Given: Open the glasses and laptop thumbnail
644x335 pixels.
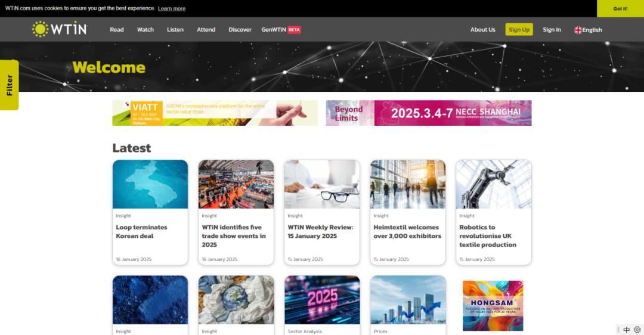Looking at the screenshot, I should click(322, 184).
